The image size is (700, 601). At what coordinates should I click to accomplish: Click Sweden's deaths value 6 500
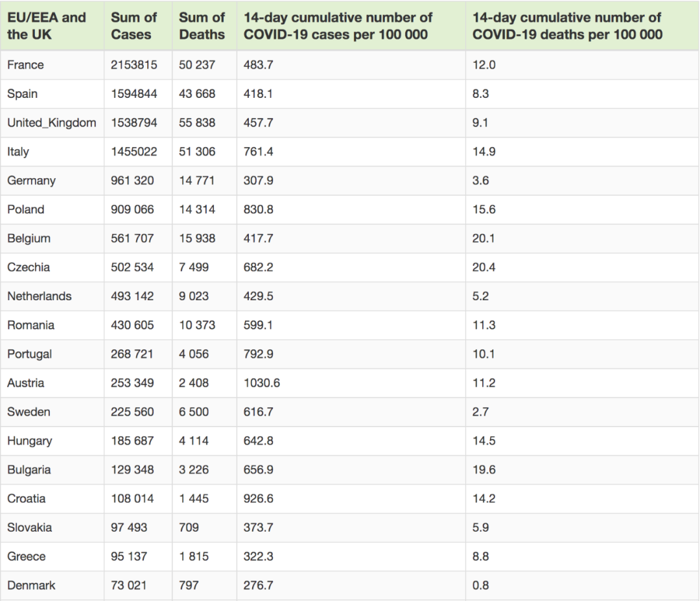[x=194, y=412]
